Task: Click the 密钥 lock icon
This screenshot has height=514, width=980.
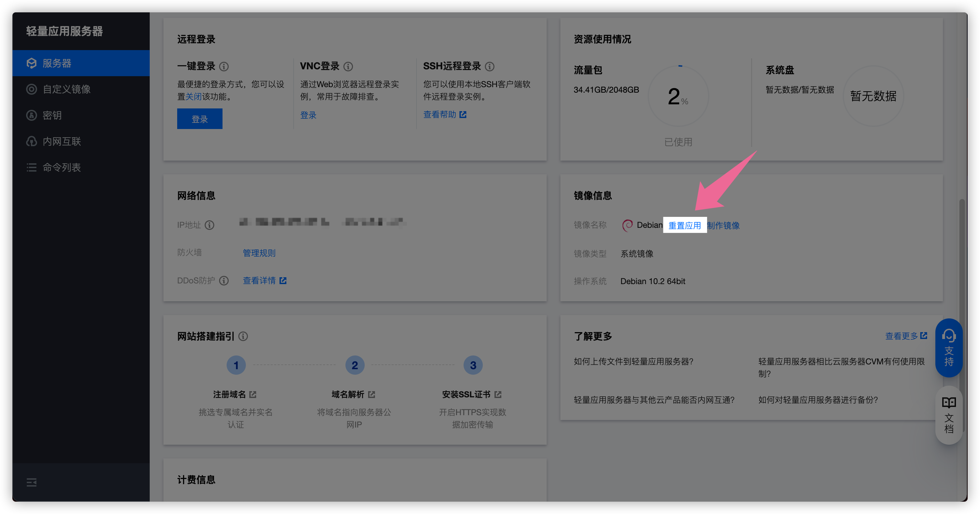Action: [32, 115]
